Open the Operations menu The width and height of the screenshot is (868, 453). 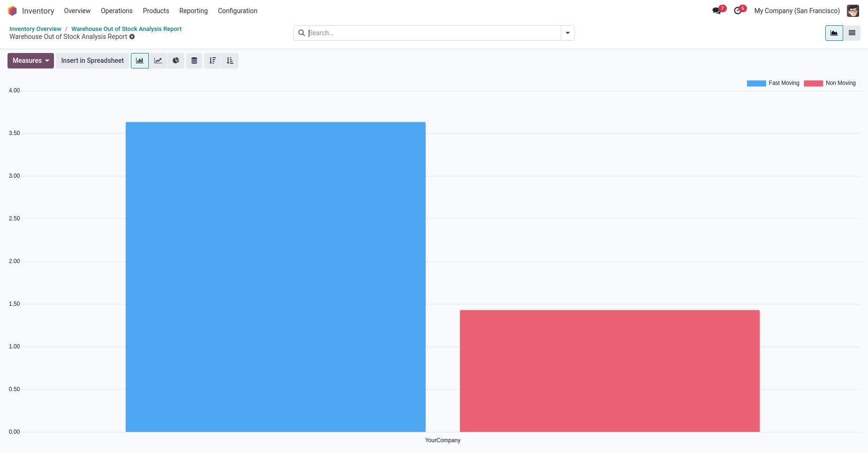pyautogui.click(x=117, y=11)
